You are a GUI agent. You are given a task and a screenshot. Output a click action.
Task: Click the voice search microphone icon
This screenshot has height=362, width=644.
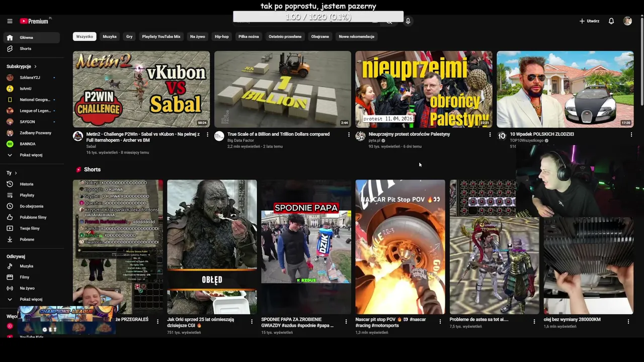pyautogui.click(x=408, y=21)
